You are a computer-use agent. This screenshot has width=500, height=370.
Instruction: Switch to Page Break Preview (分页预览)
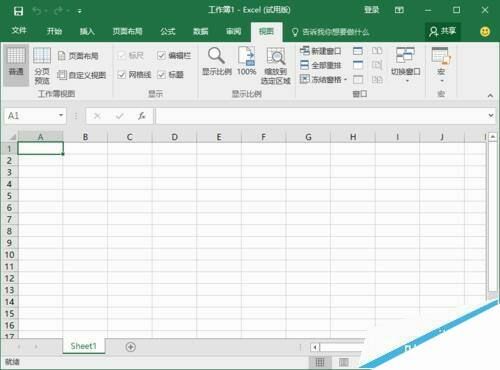point(42,66)
